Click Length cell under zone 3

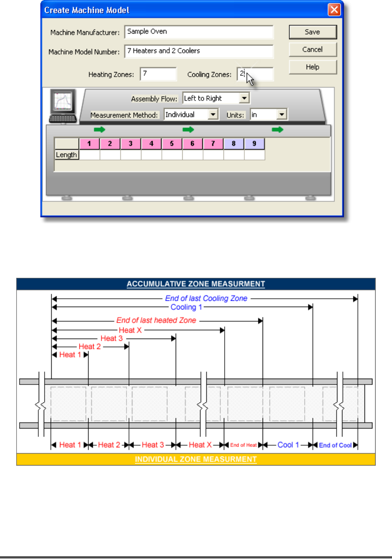coord(131,155)
